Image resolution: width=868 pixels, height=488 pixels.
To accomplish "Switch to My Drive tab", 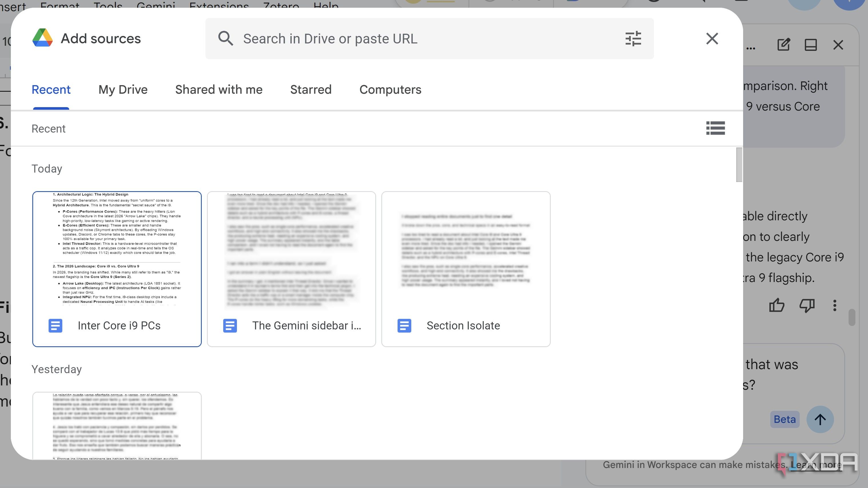I will tap(123, 90).
